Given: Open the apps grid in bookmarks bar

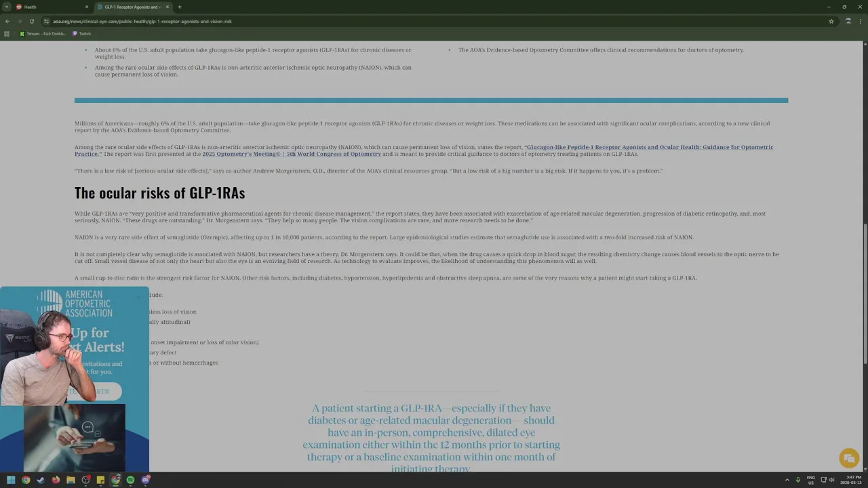Looking at the screenshot, I should [7, 33].
